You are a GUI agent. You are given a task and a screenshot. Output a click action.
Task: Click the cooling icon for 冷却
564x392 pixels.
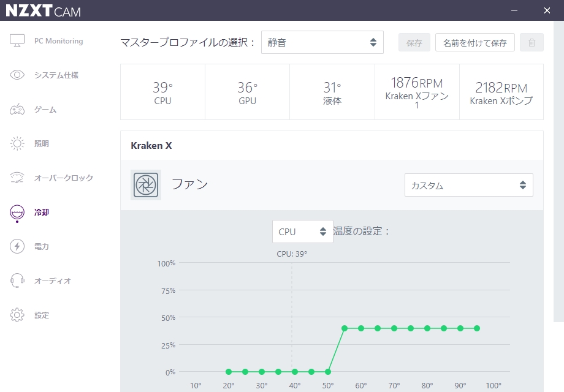pos(17,213)
